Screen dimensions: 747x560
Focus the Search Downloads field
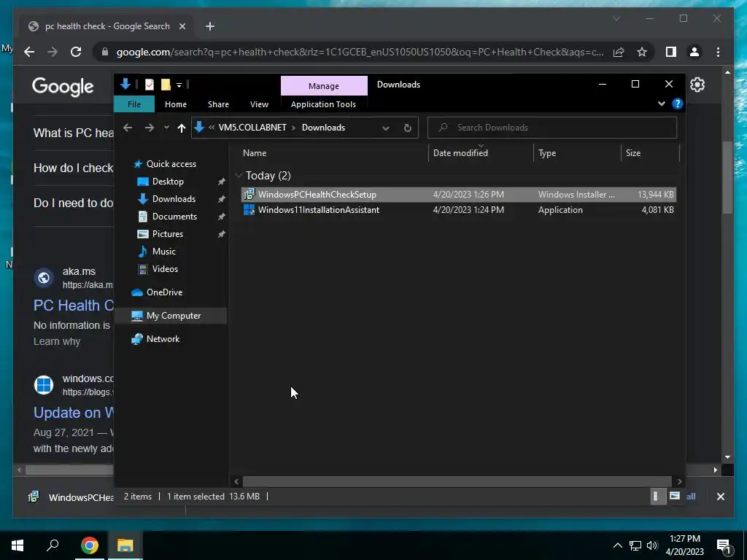coord(552,128)
